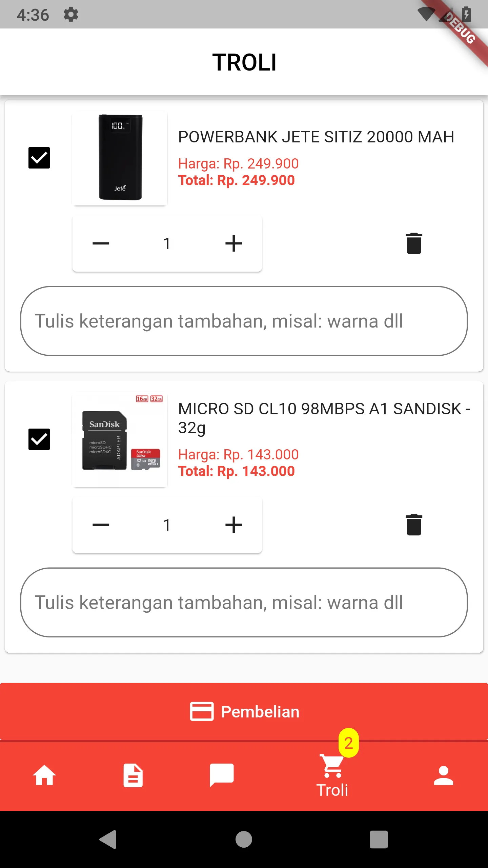This screenshot has width=488, height=868.
Task: Open the settings gear in status bar
Action: coord(71,15)
